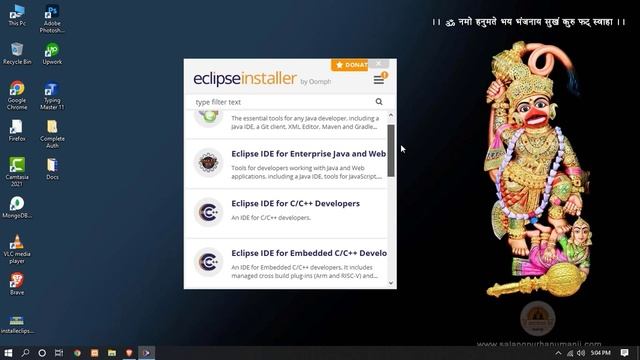Open Chrome from the taskbar
The height and width of the screenshot is (360, 640).
(77, 353)
